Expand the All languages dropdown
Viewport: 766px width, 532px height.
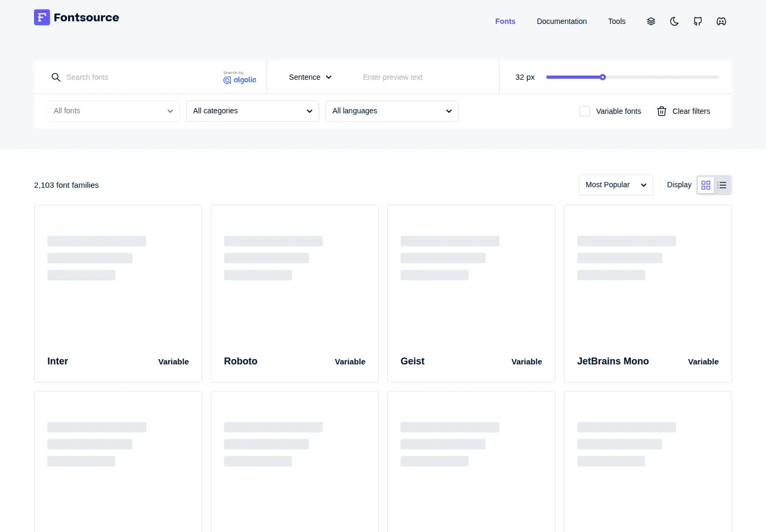tap(392, 111)
